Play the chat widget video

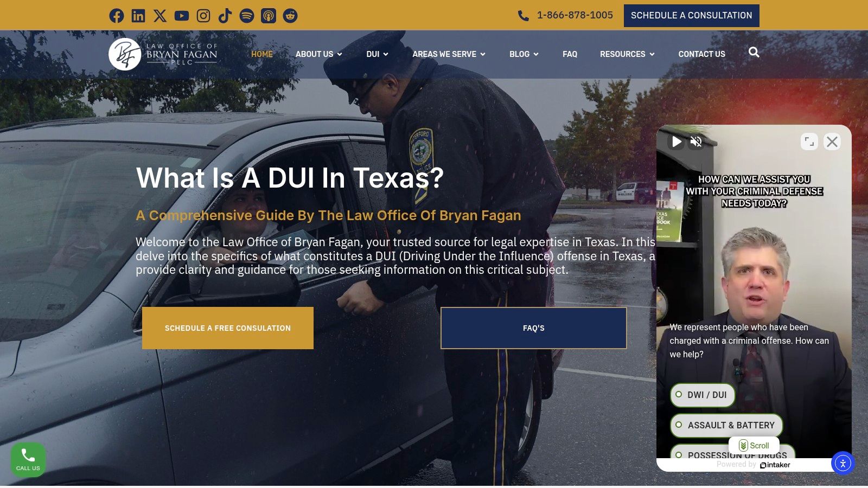[x=676, y=142]
